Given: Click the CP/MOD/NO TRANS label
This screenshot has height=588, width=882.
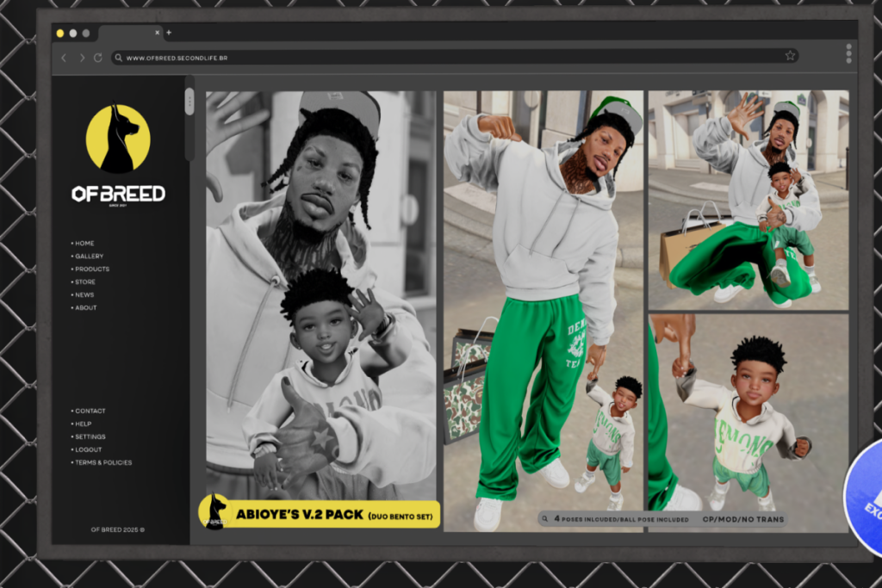Looking at the screenshot, I should point(743,519).
